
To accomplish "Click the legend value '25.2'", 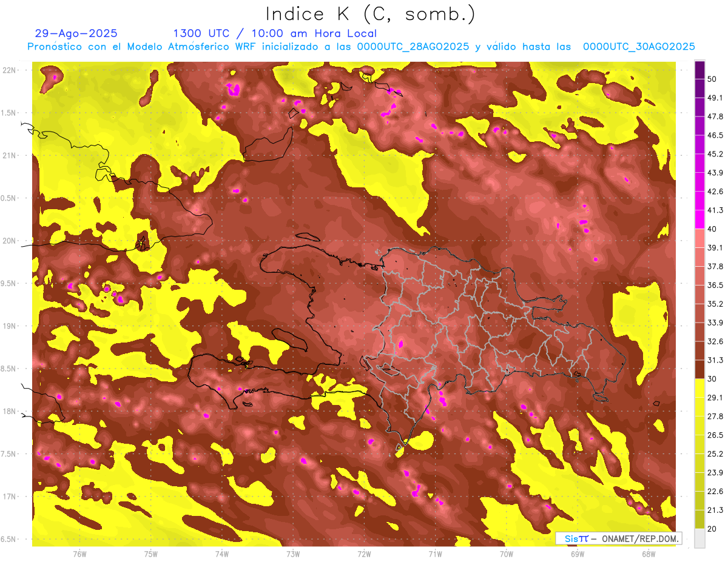I will tap(715, 453).
